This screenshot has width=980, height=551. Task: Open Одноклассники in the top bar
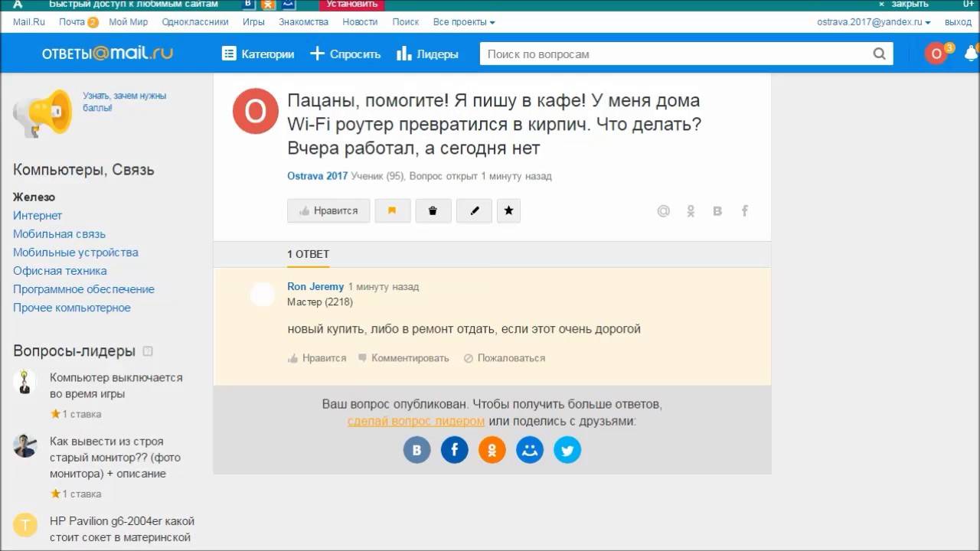point(195,22)
